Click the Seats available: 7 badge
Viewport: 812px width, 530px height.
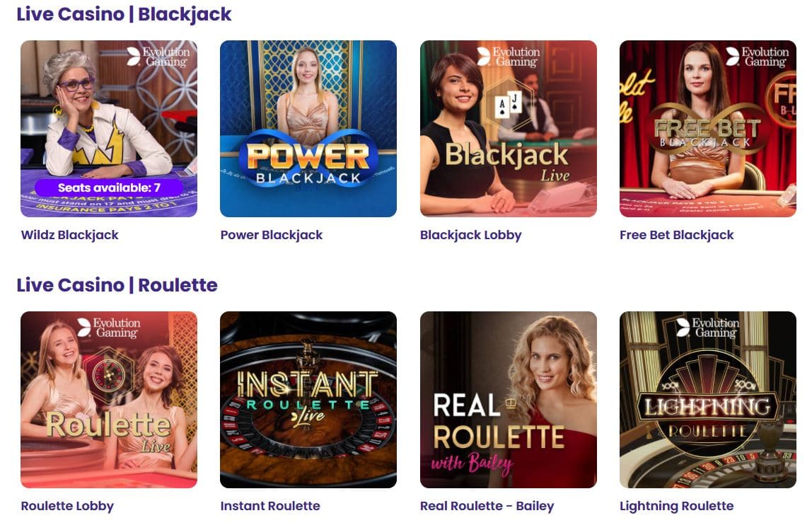click(109, 188)
